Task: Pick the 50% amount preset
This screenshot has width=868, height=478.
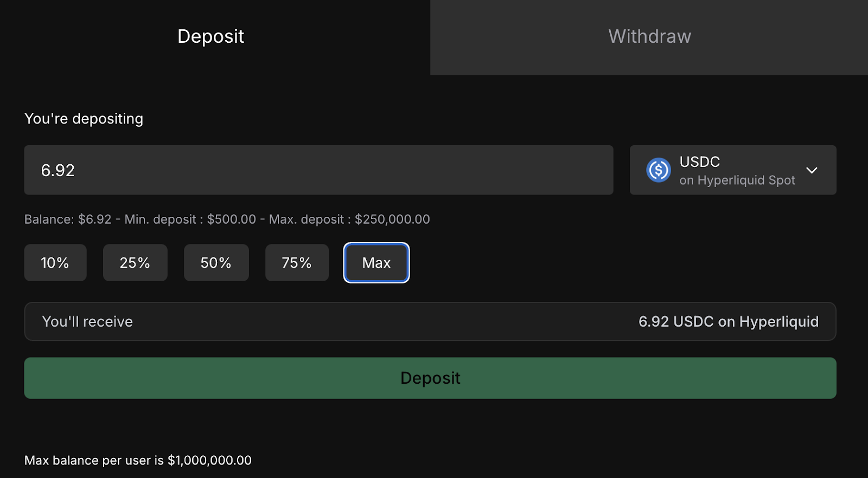Action: click(216, 263)
